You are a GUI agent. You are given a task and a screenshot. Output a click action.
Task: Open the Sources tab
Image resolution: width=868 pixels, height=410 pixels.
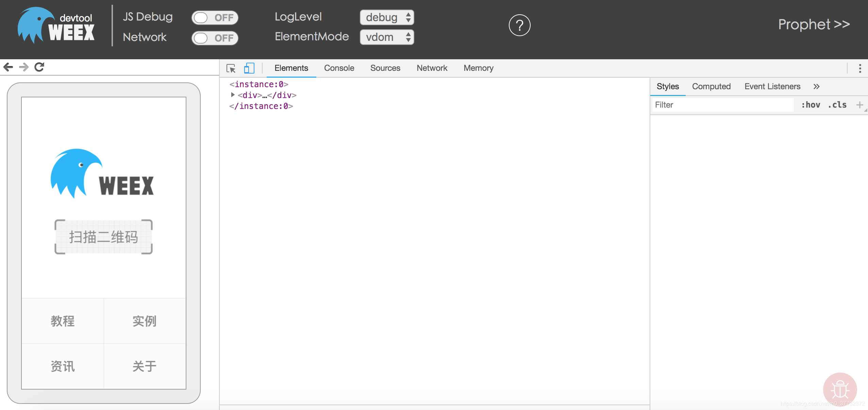coord(385,68)
